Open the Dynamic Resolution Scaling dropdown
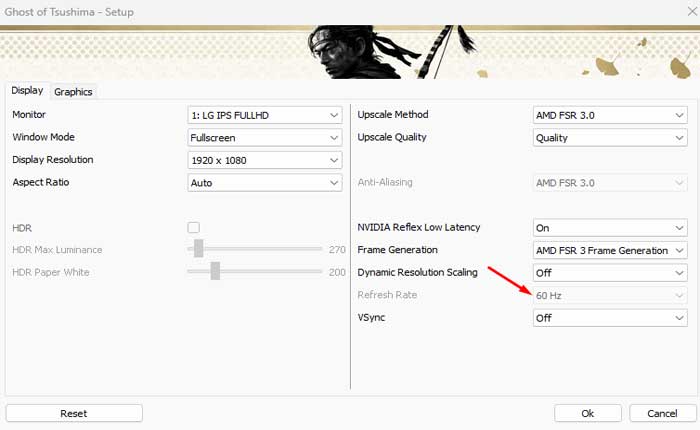 pyautogui.click(x=610, y=272)
